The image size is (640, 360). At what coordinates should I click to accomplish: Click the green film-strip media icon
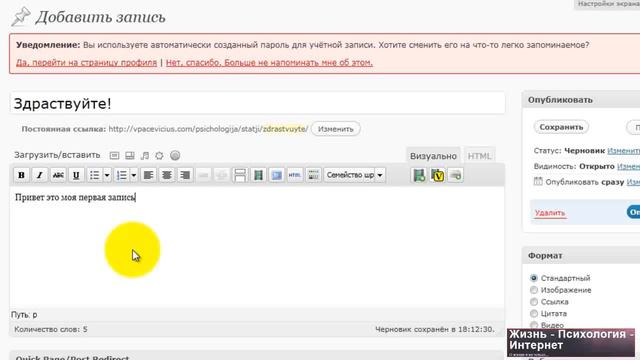tap(258, 175)
